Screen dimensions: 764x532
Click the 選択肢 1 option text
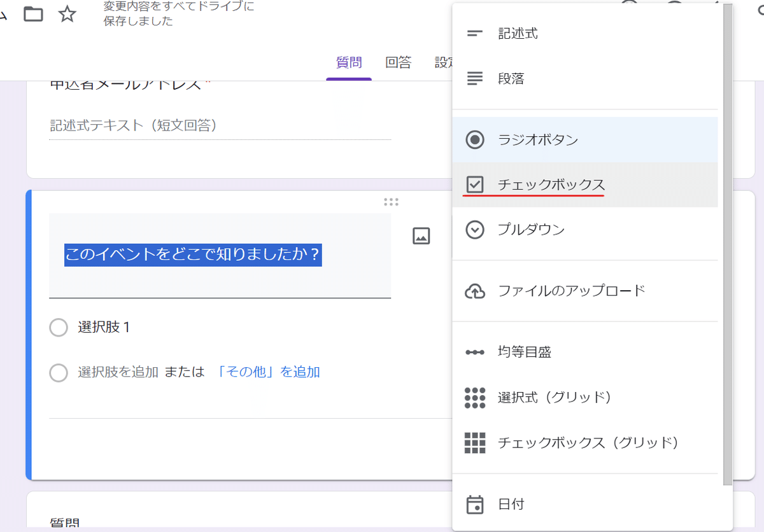[104, 327]
